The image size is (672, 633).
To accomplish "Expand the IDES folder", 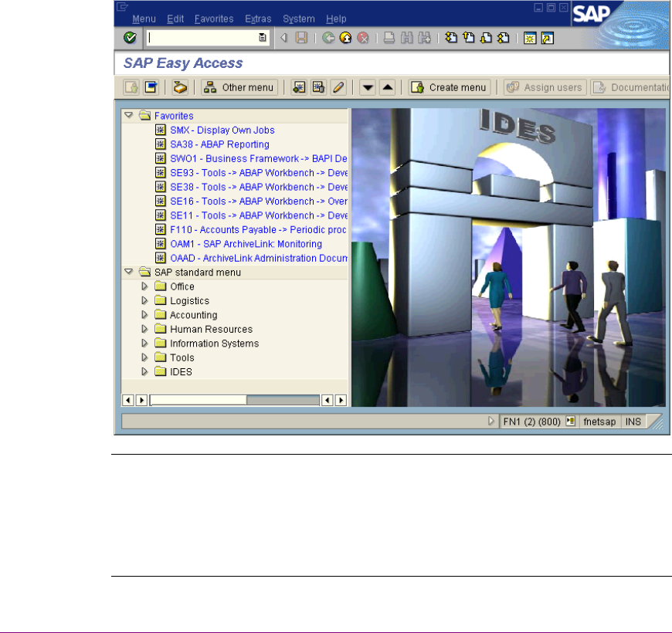I will 145,371.
